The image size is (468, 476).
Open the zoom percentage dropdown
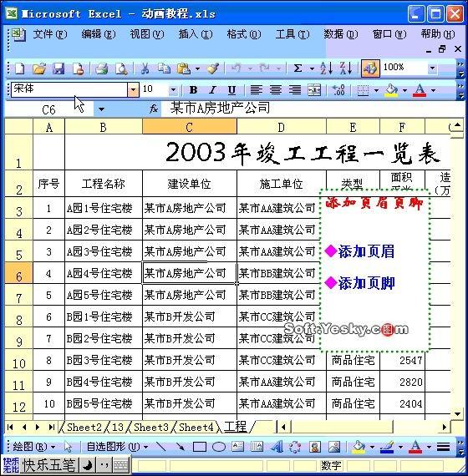point(432,68)
